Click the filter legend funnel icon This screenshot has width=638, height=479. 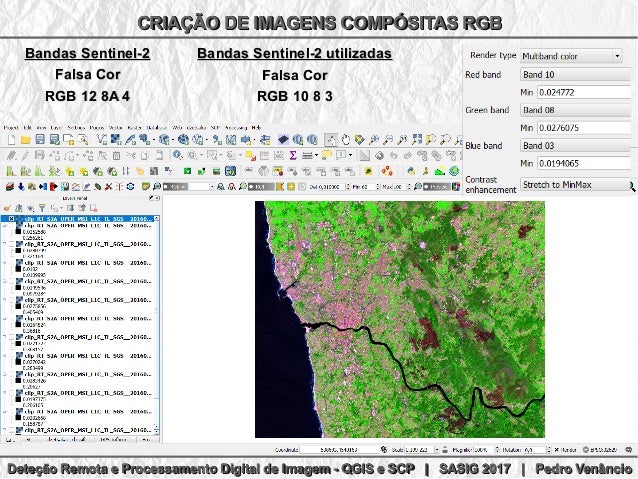pyautogui.click(x=42, y=208)
